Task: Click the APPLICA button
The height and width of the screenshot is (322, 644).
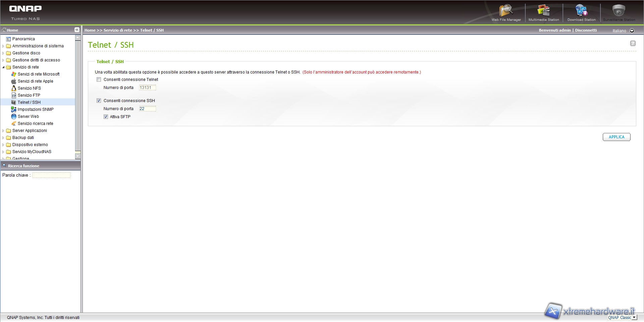Action: [616, 137]
